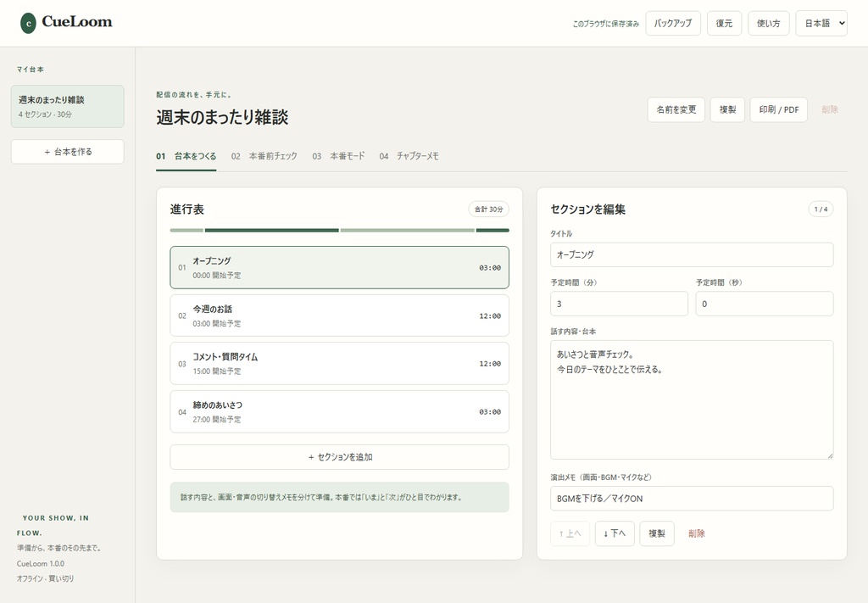Open the 日本語 language dropdown
Image resolution: width=868 pixels, height=603 pixels.
(x=821, y=23)
